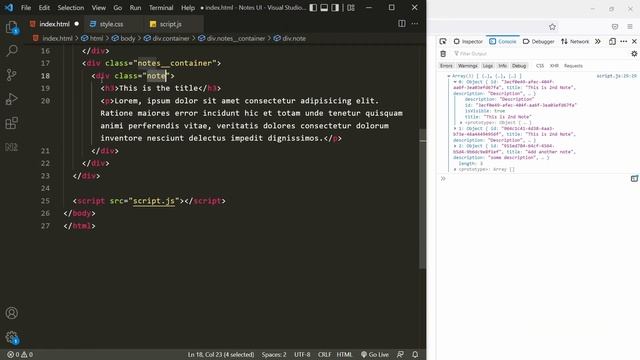Collapse the Array(3) console entry
Screen dimensions: 640x360
tap(449, 76)
